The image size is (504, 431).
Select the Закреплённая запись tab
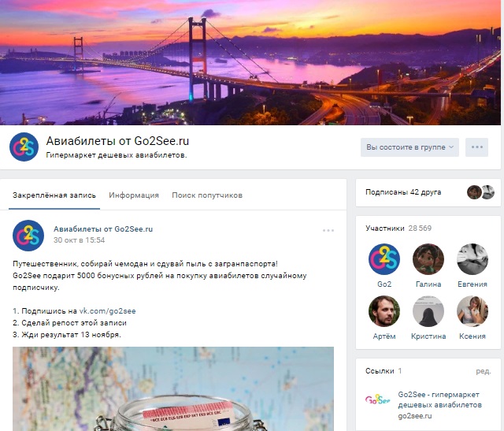54,195
